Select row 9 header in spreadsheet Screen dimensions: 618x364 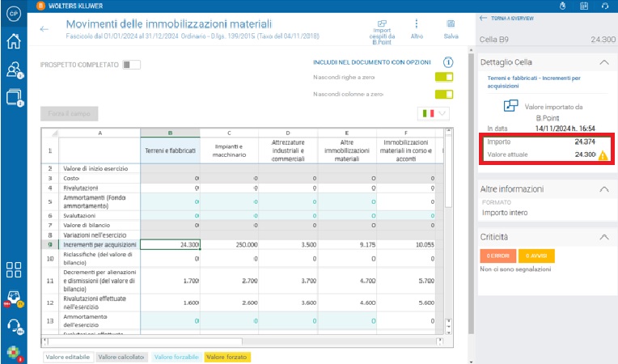(50, 244)
